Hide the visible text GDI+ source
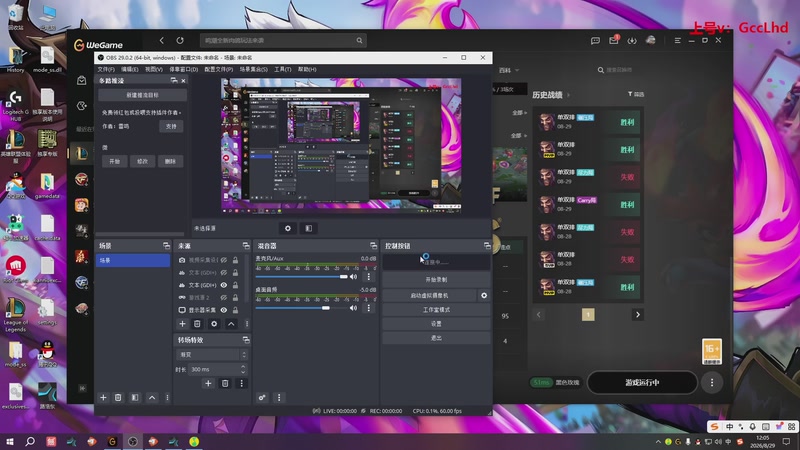Image resolution: width=800 pixels, height=450 pixels. (223, 285)
